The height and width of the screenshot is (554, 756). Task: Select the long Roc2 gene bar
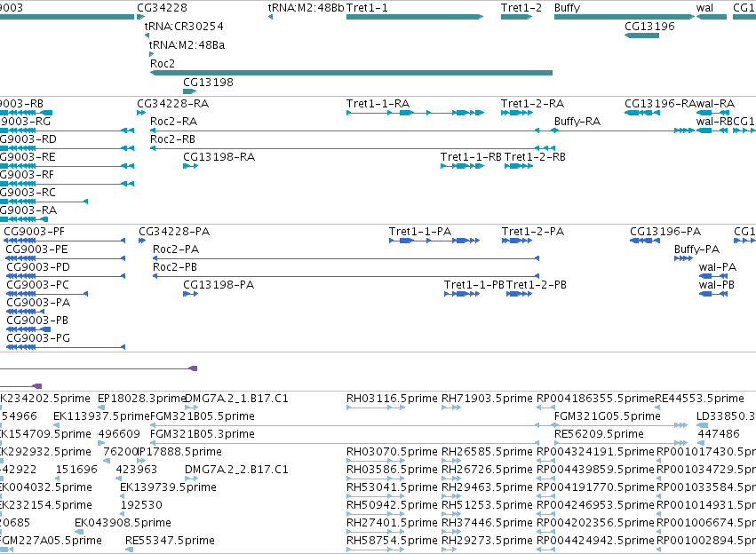[x=351, y=73]
